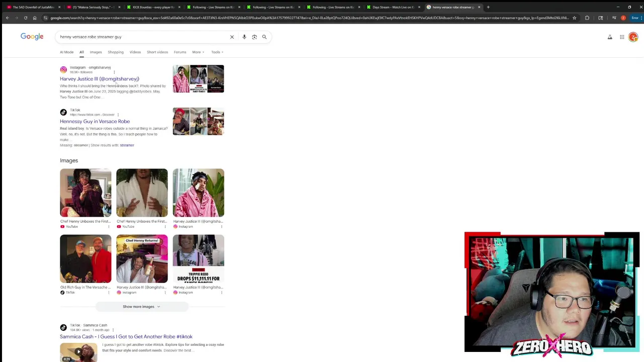Open Hennessy Guy in Versace Robe link
Image resolution: width=644 pixels, height=362 pixels.
click(95, 121)
